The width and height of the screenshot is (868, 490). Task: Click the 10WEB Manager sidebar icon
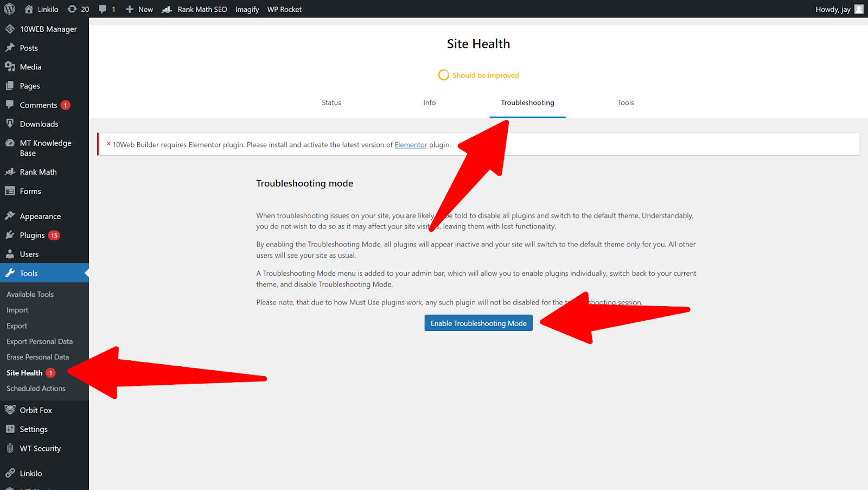(10, 29)
